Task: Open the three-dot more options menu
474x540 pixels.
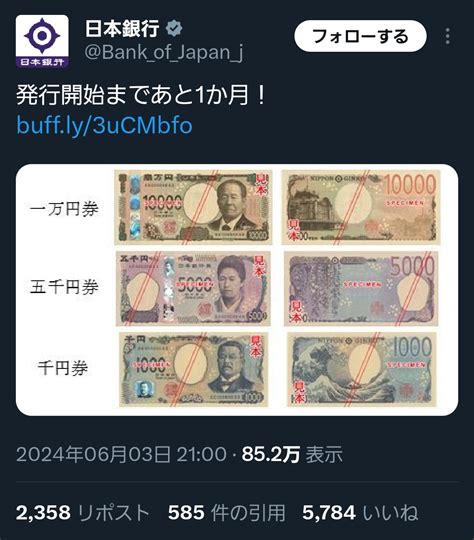Action: coord(447,36)
